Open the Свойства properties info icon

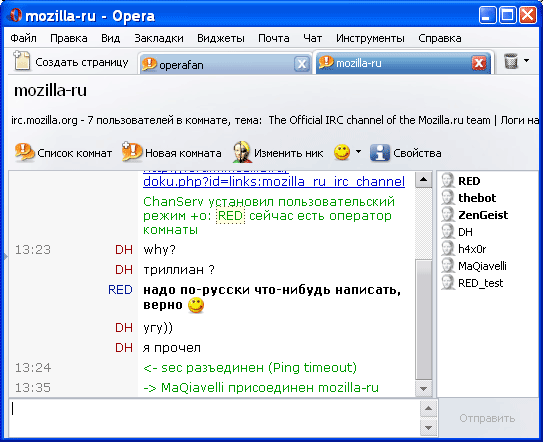tap(380, 152)
